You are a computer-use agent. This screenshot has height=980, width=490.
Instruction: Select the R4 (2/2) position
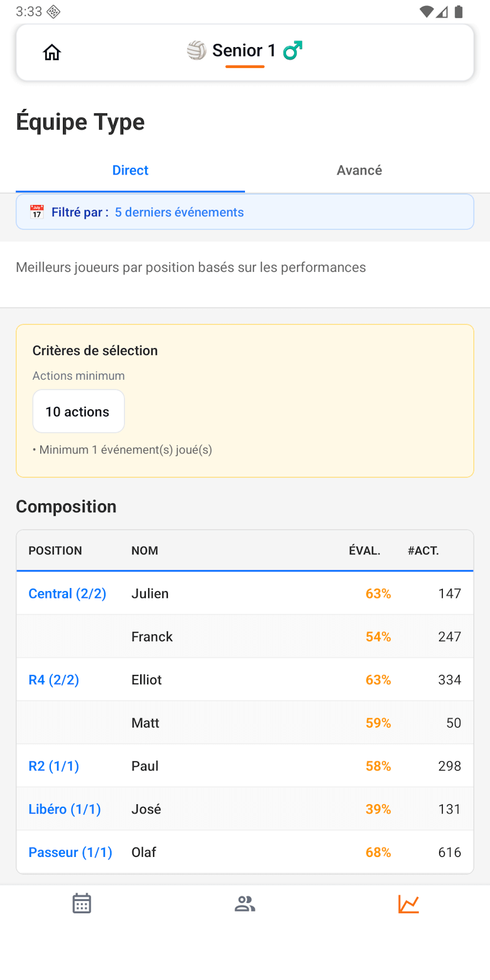click(53, 679)
